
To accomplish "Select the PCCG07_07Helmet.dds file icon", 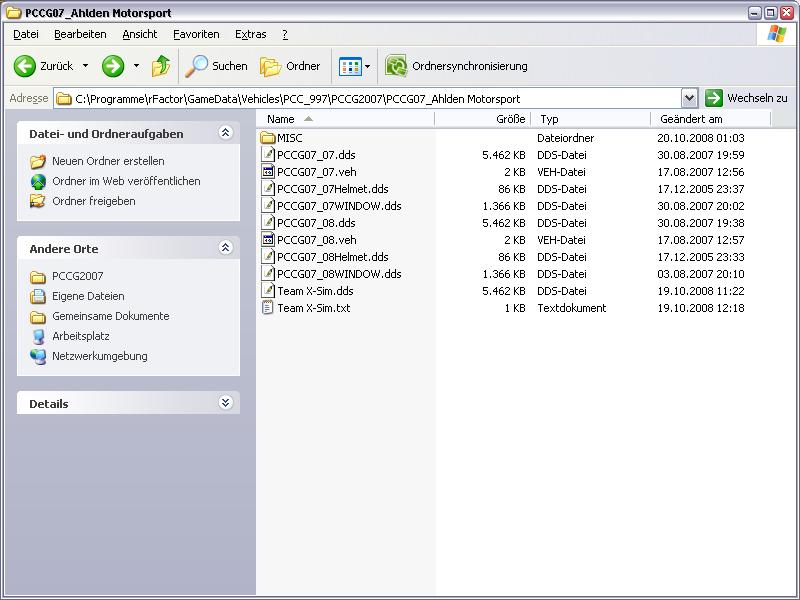I will [268, 189].
